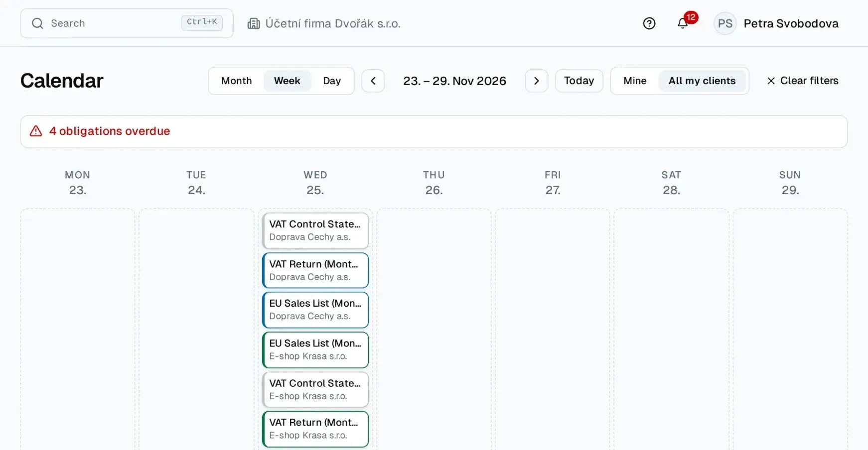Show only Mine obligations
Viewport: 868px width, 450px height.
635,81
